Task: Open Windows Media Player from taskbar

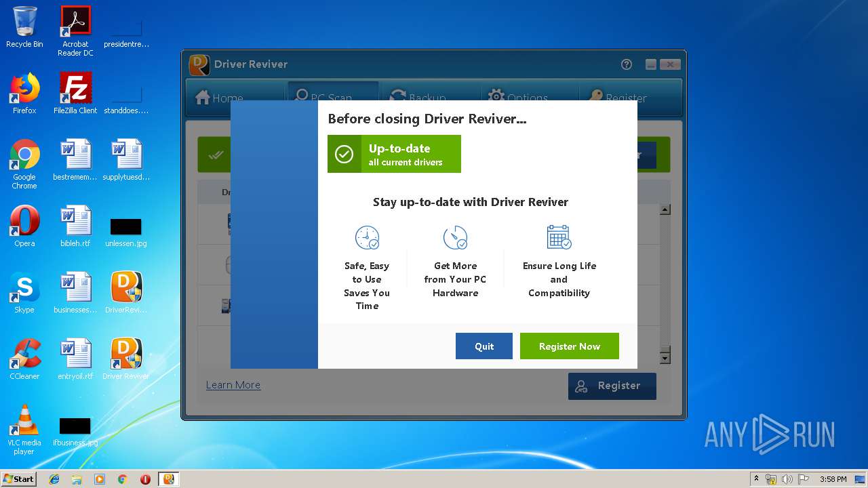Action: [100, 479]
